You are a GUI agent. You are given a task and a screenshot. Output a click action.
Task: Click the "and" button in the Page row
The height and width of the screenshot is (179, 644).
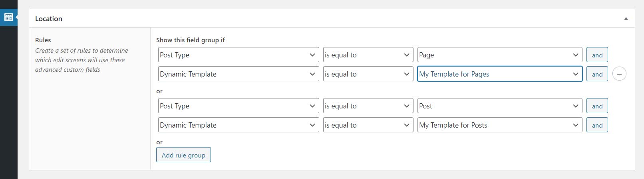point(597,55)
